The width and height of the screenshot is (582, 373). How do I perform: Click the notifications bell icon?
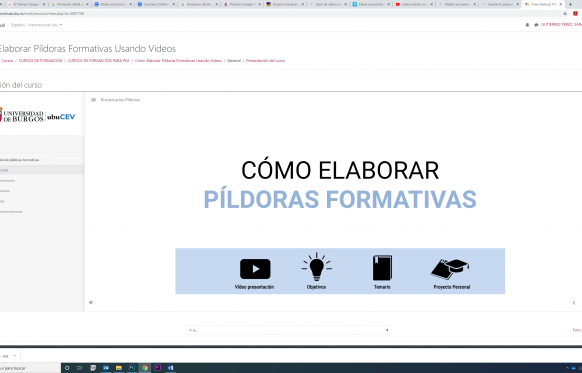(x=527, y=25)
